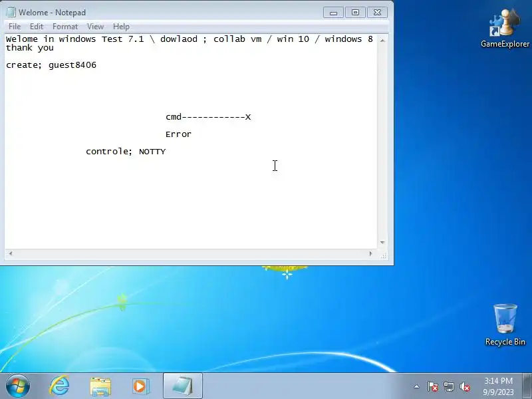Click on the 'cmd------------X' line
This screenshot has width=532, height=399.
point(208,117)
